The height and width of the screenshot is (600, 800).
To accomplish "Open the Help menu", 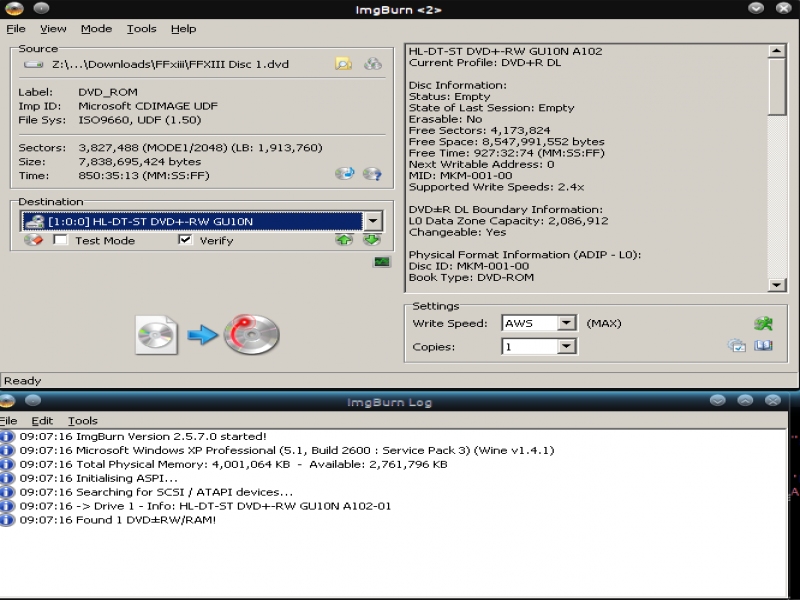I will coord(183,29).
